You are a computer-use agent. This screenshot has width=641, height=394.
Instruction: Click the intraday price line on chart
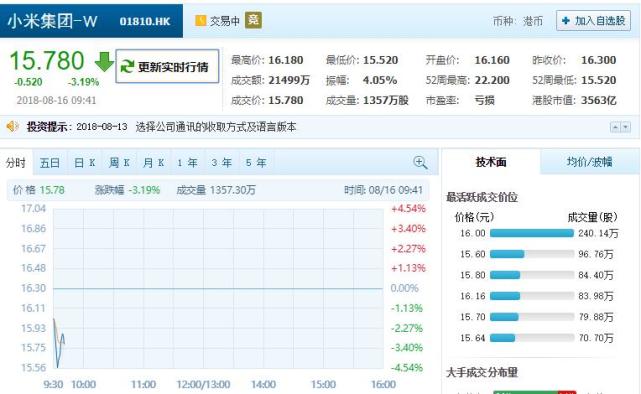[59, 343]
